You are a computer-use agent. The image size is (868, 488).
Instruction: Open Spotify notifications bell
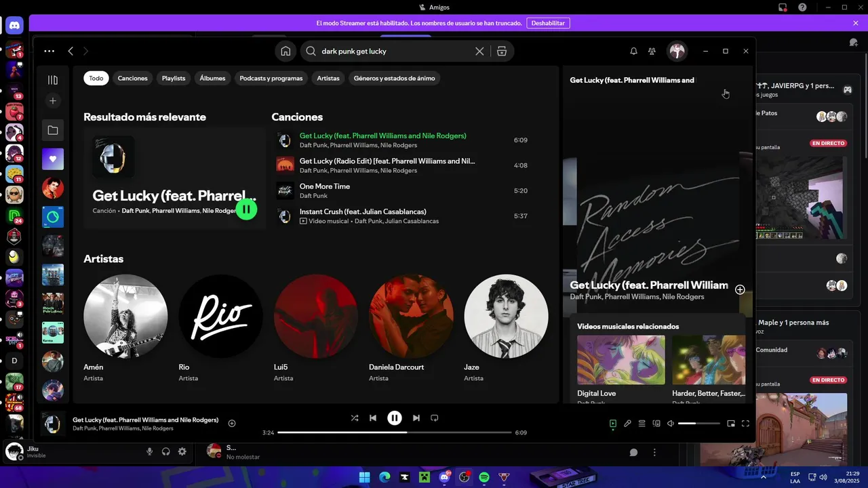pos(633,51)
